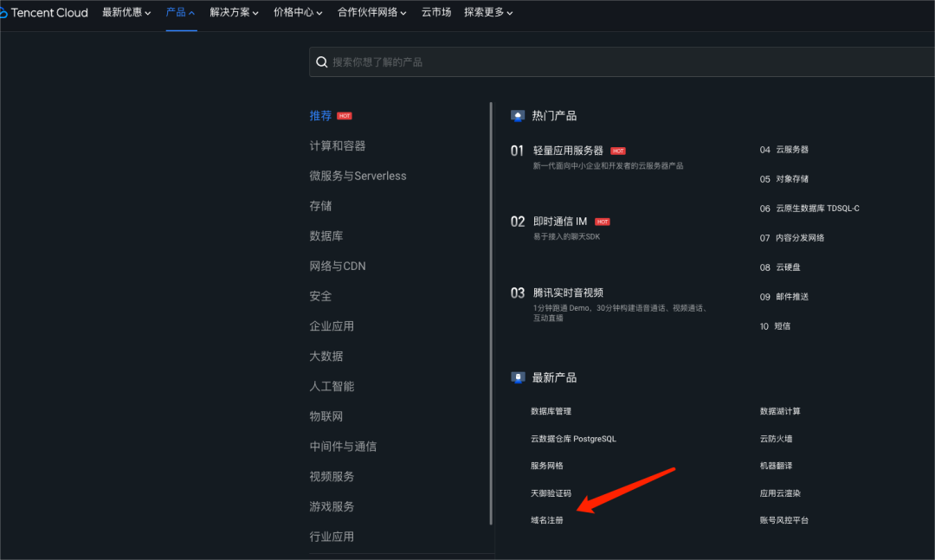
Task: Select the 视频服务 category
Action: [x=332, y=477]
